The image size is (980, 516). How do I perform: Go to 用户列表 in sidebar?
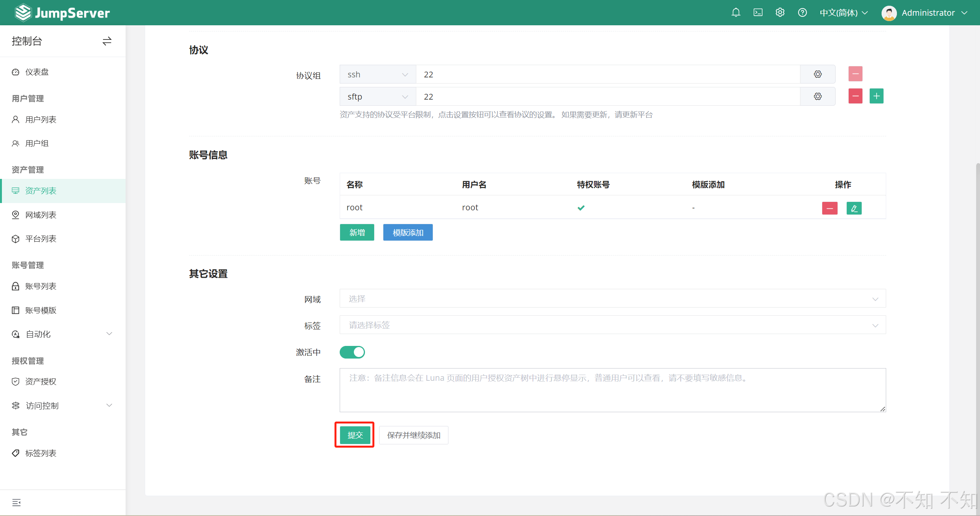click(41, 120)
